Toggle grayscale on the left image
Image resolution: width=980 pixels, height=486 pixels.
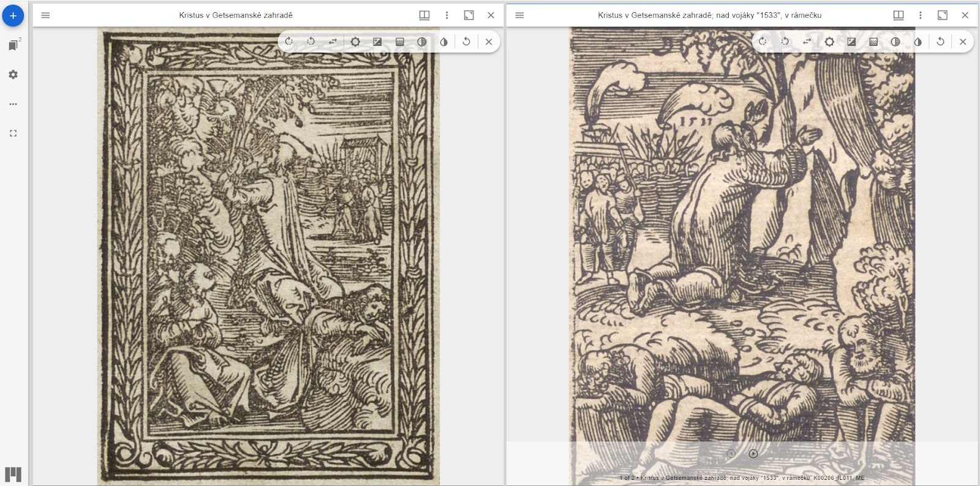(421, 42)
